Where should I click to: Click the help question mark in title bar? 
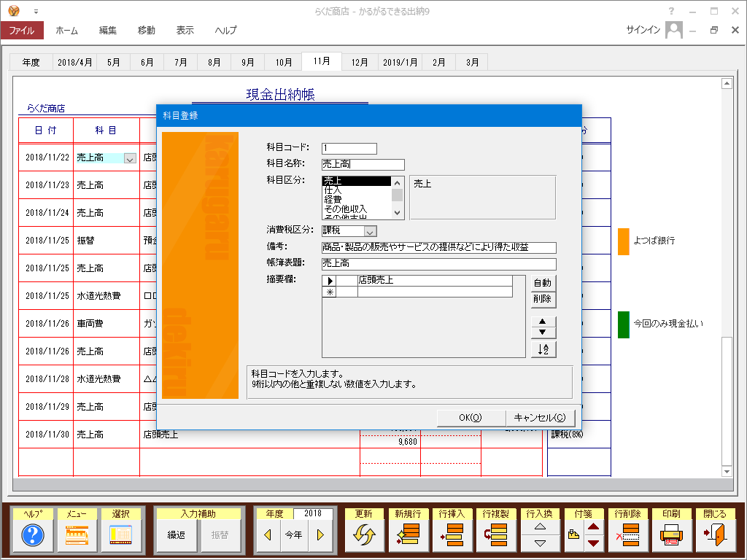coord(671,11)
